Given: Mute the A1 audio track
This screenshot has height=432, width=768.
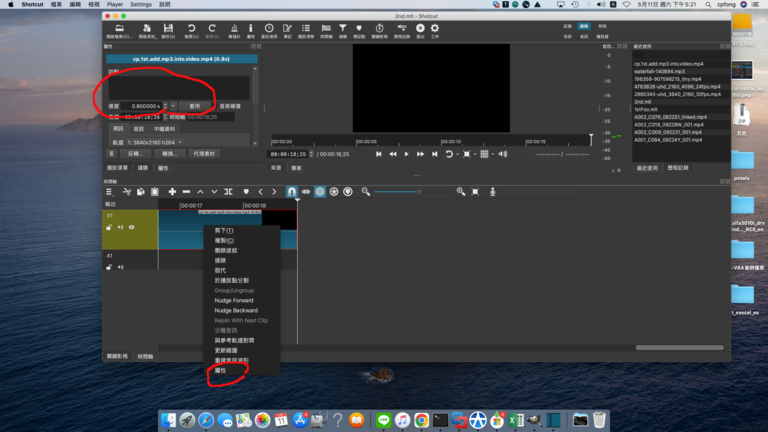Looking at the screenshot, I should (121, 267).
